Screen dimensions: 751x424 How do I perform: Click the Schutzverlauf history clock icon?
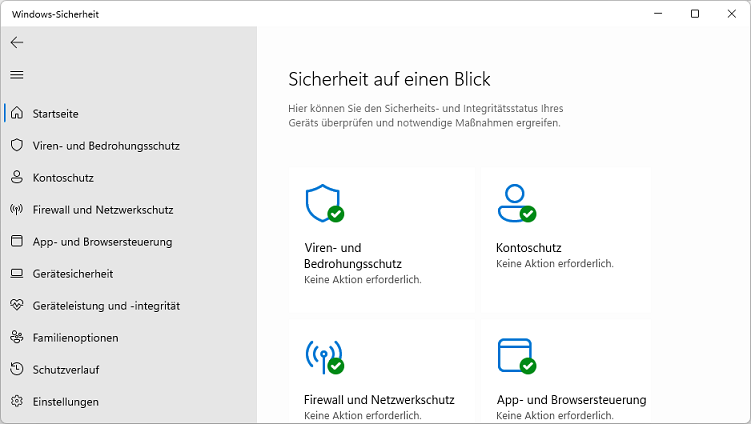coord(17,369)
